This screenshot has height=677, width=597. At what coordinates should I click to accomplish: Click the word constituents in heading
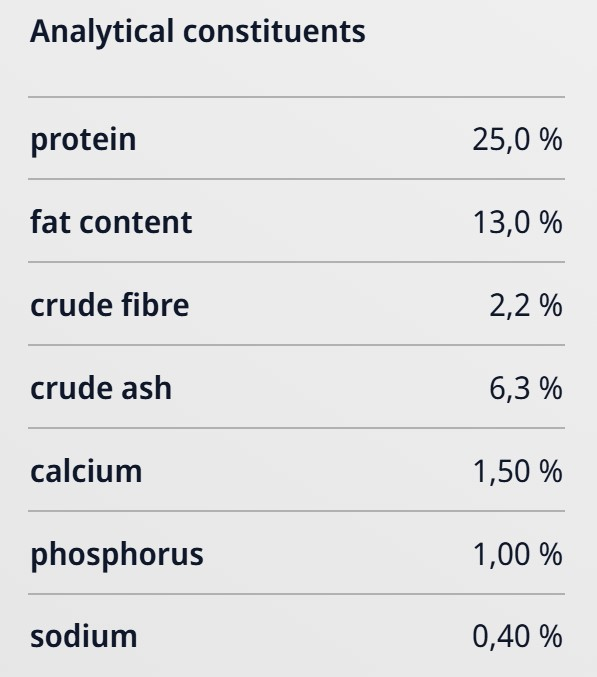pyautogui.click(x=274, y=32)
